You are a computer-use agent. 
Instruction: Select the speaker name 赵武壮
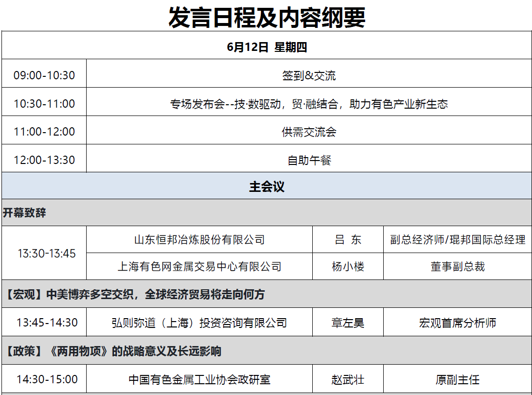tap(348, 379)
